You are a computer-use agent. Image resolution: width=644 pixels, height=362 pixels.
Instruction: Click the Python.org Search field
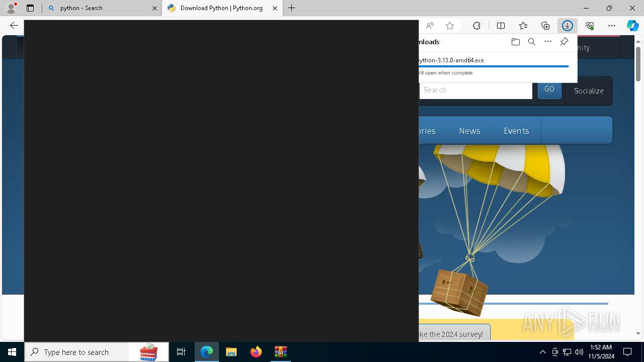click(x=475, y=90)
